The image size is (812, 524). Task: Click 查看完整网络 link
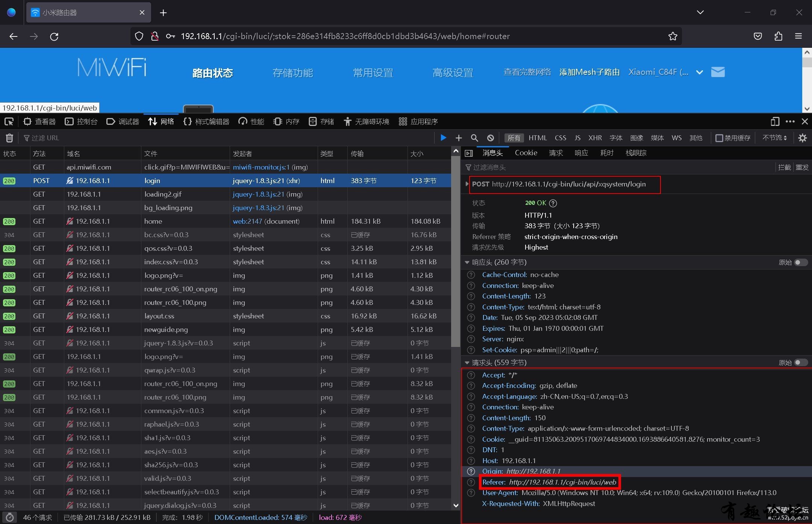pyautogui.click(x=527, y=72)
